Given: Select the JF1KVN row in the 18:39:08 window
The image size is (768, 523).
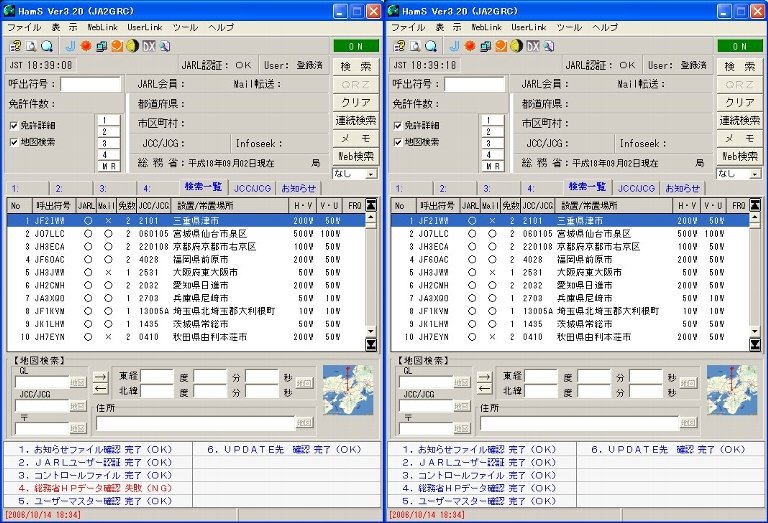Looking at the screenshot, I should click(x=186, y=311).
